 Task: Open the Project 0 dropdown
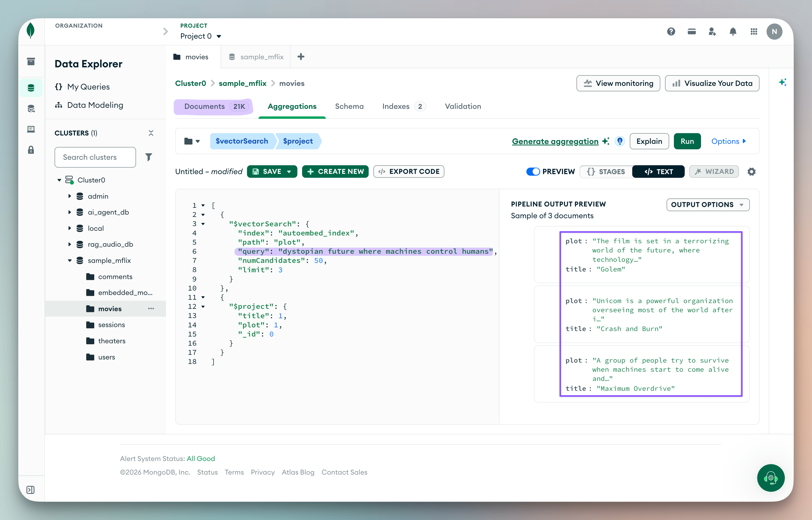tap(201, 36)
